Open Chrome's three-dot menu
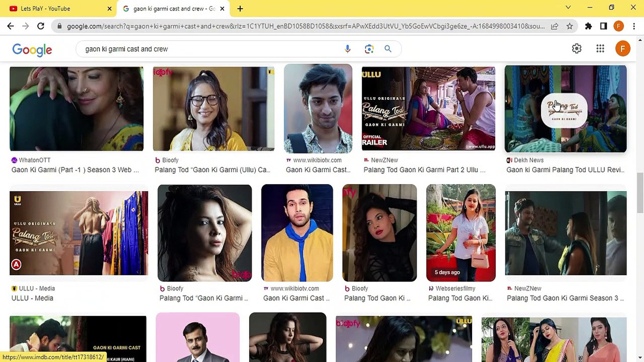 pos(634,26)
